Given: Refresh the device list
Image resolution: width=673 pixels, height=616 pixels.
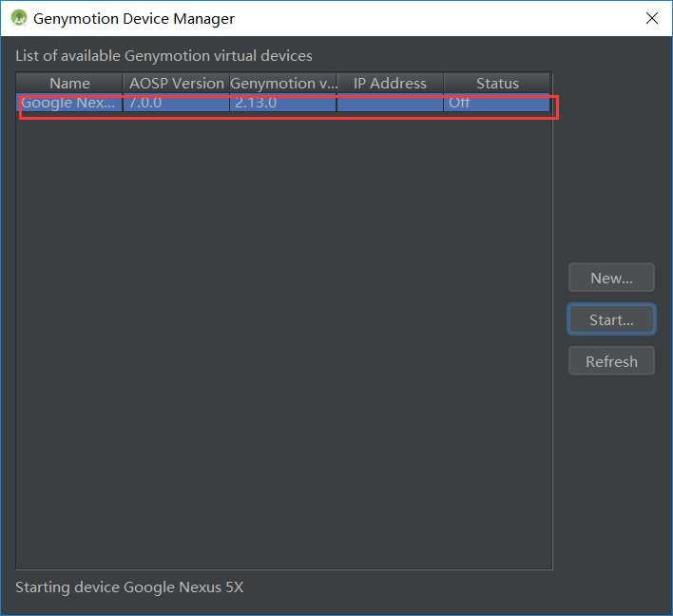Looking at the screenshot, I should 611,361.
